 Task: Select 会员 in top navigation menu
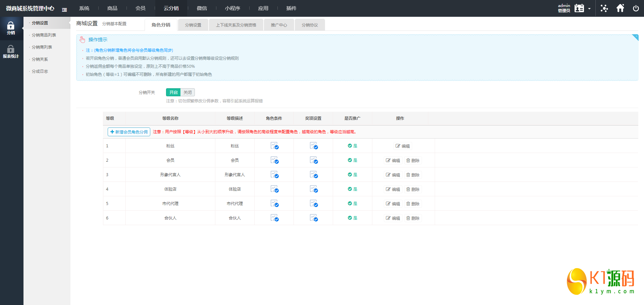coord(140,8)
